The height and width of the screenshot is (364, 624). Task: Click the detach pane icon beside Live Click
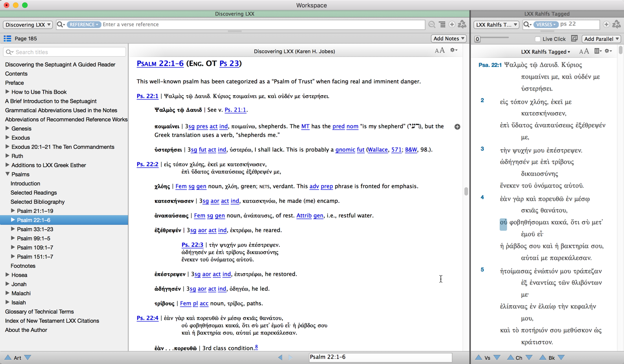[574, 39]
